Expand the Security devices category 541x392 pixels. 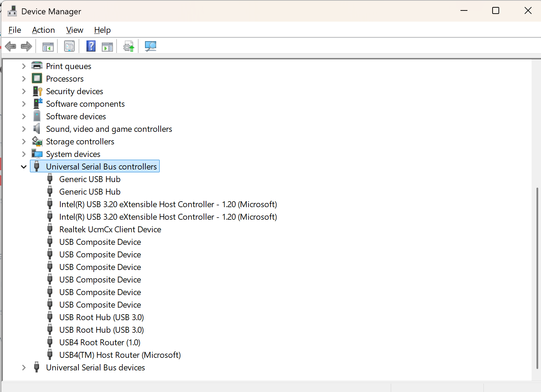click(x=24, y=91)
